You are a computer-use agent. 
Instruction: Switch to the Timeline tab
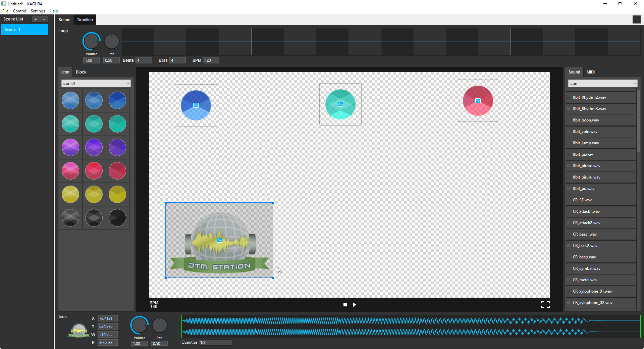coord(85,20)
